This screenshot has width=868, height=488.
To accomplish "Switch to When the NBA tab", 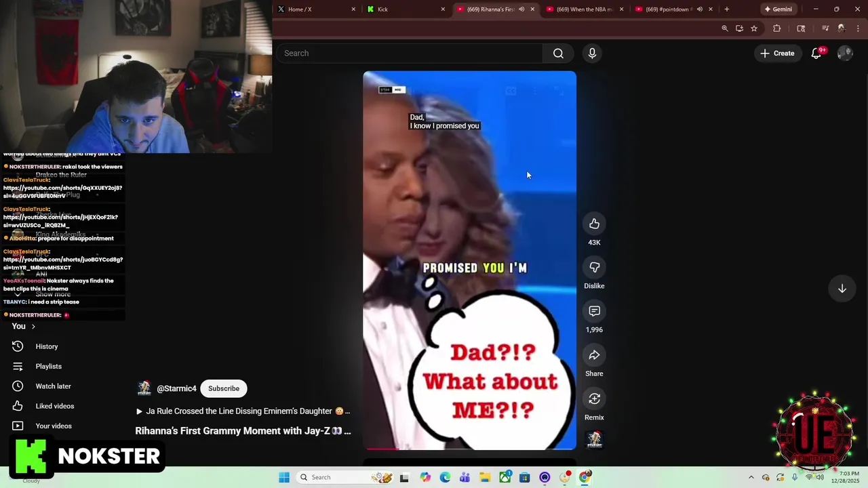I will [584, 9].
